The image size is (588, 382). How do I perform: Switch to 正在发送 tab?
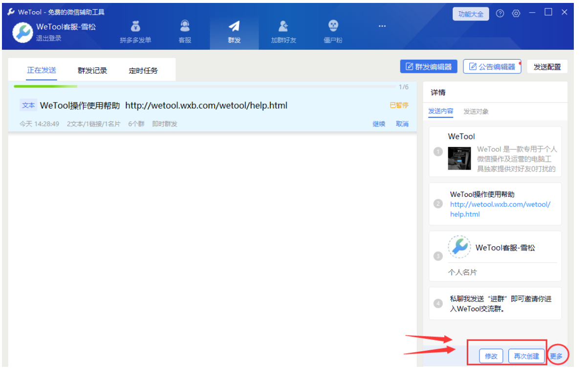click(42, 70)
